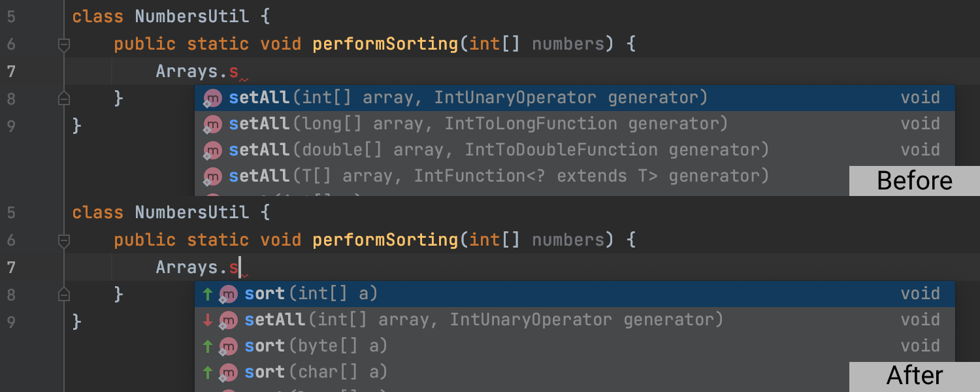Click the green up arrow beside sort(byte[] a)
This screenshot has height=392, width=980.
[208, 346]
